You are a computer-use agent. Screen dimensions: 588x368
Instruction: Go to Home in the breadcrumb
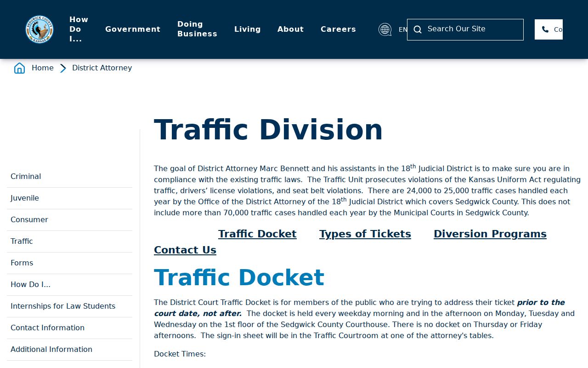tap(43, 68)
